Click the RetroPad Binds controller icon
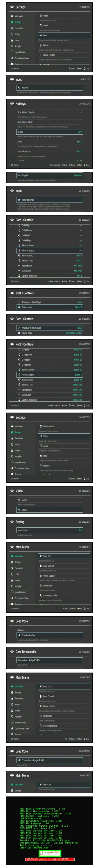99x868 pixels. pos(19,200)
